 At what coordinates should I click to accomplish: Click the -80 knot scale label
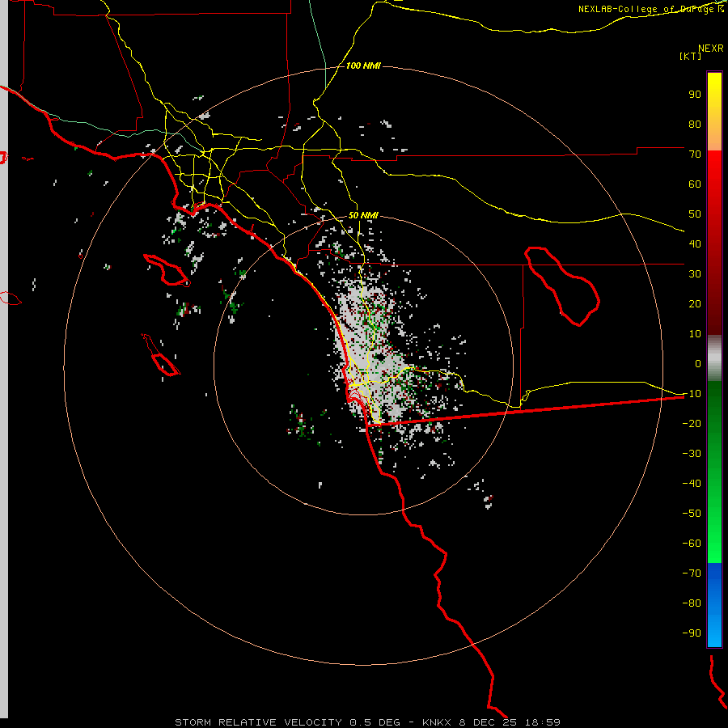(x=692, y=603)
